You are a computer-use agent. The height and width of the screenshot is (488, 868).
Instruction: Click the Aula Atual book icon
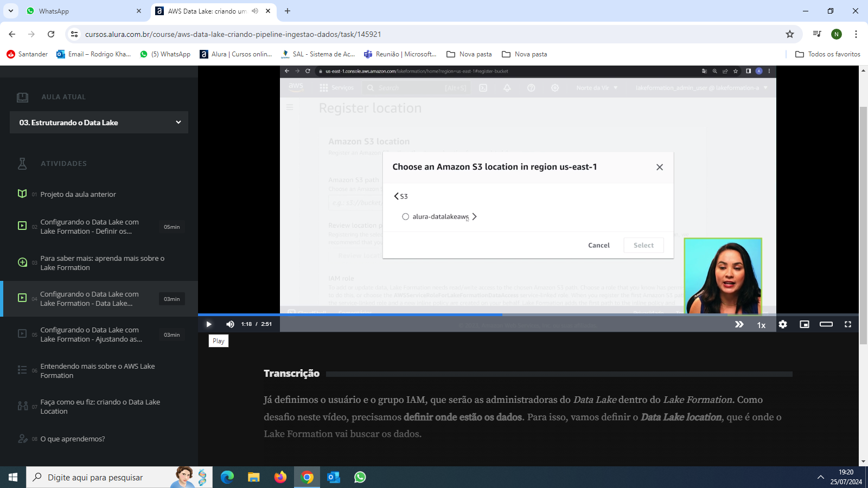(x=22, y=97)
